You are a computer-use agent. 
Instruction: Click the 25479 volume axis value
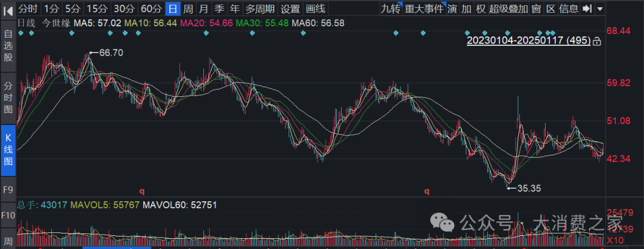coord(621,213)
